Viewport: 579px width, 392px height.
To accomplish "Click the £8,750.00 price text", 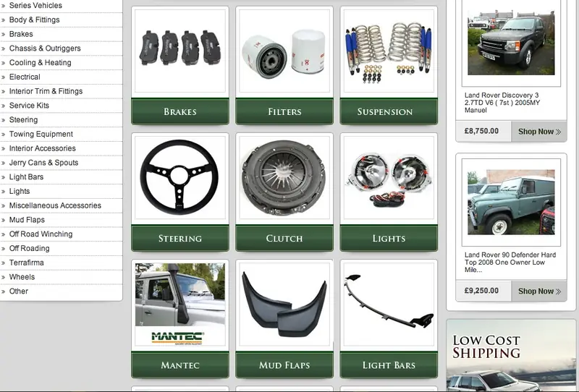I will click(x=481, y=131).
